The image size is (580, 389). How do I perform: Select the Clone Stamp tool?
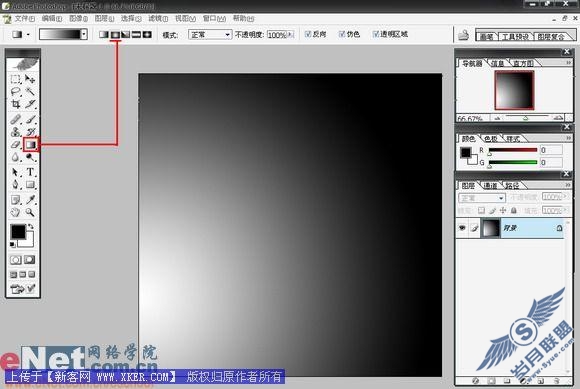[15, 132]
